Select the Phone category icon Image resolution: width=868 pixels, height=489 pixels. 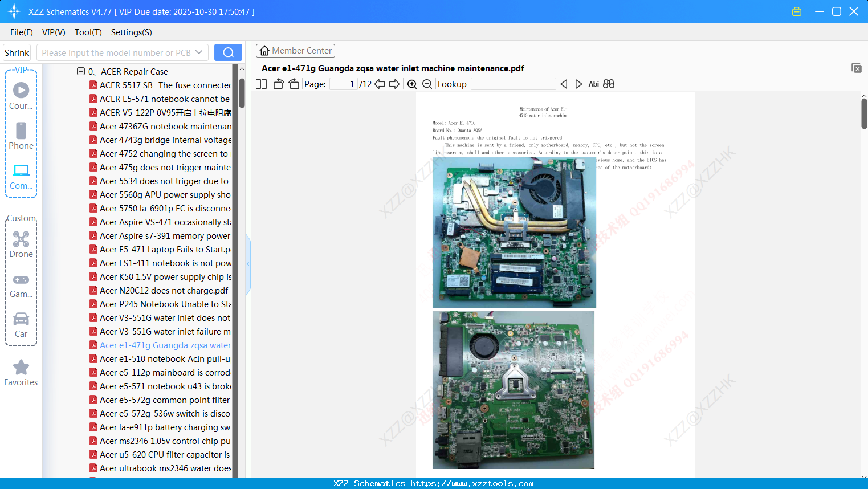(21, 136)
